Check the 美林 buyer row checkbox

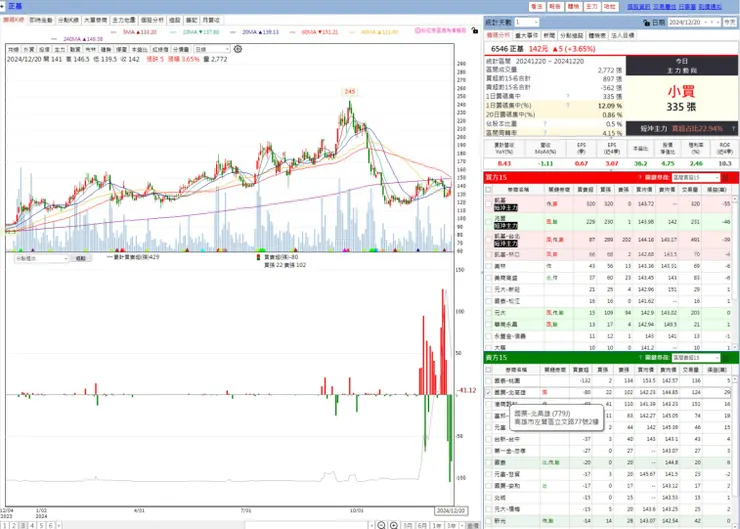[488, 266]
